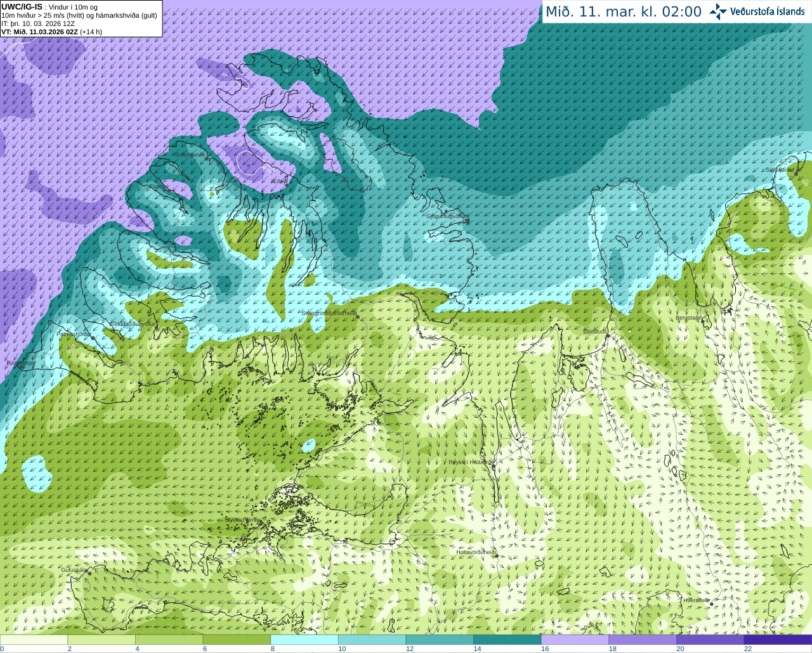Click the legend scale value '16'
This screenshot has width=812, height=653.
pos(544,649)
